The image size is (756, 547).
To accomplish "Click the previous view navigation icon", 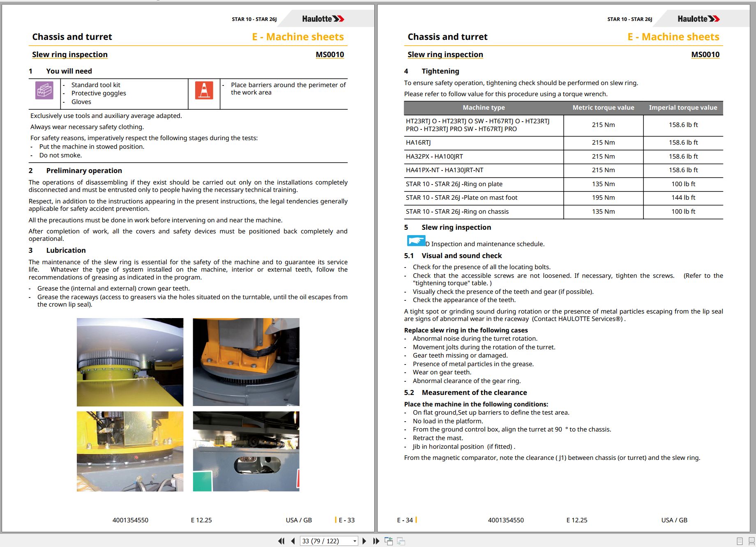I will (x=389, y=541).
